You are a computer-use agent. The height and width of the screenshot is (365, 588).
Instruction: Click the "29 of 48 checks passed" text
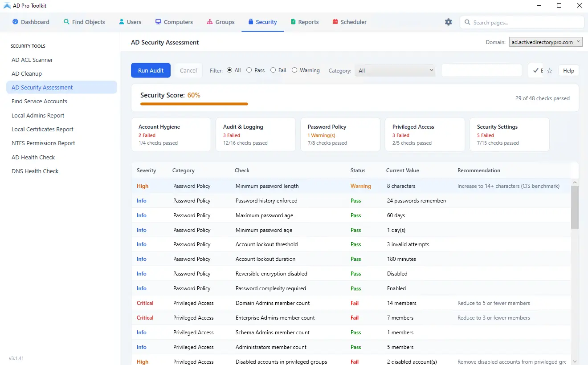(x=543, y=98)
